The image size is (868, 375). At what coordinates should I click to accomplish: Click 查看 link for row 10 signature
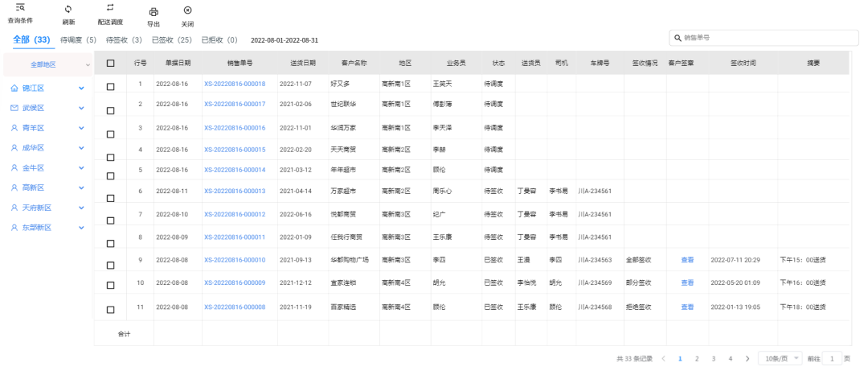687,282
